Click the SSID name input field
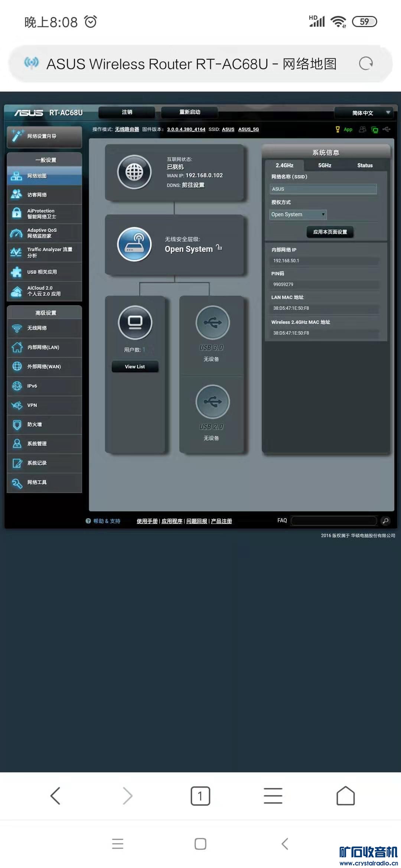 tap(323, 189)
